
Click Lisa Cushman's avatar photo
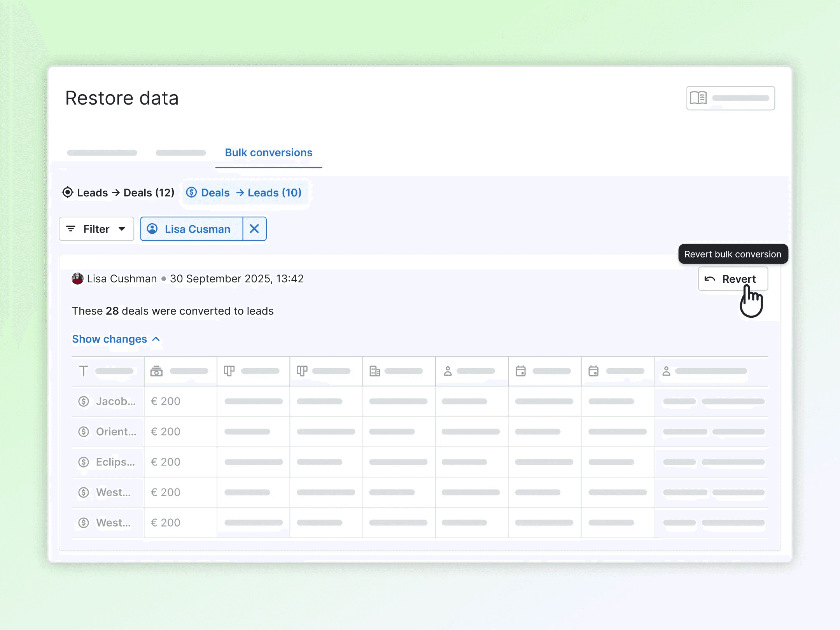tap(78, 278)
